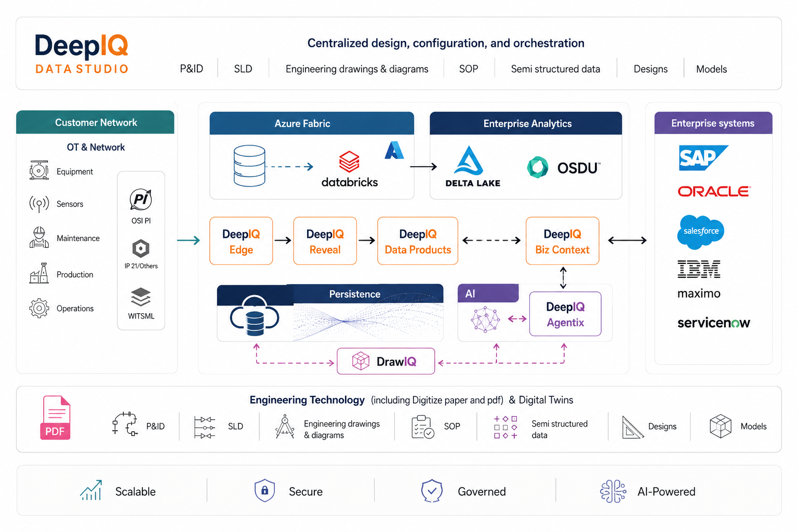Viewport: 798px width, 532px height.
Task: Click the Models wireframe cube icon
Action: click(x=721, y=426)
